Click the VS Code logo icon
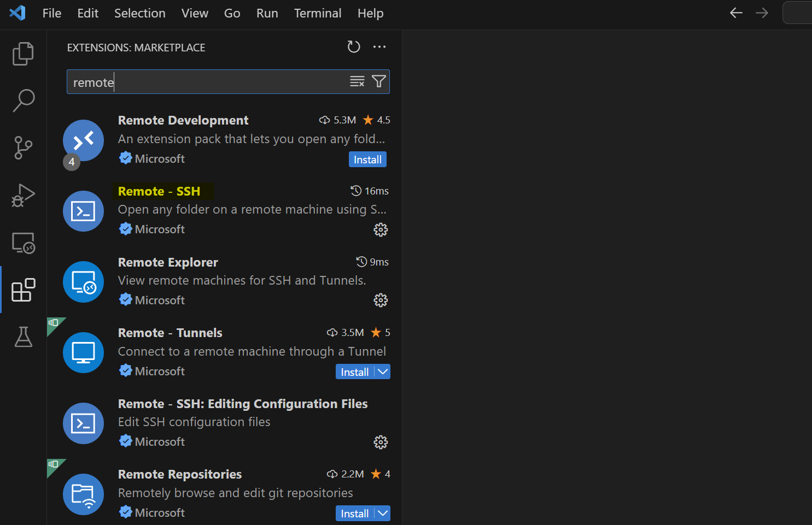The width and height of the screenshot is (812, 525). pos(17,13)
